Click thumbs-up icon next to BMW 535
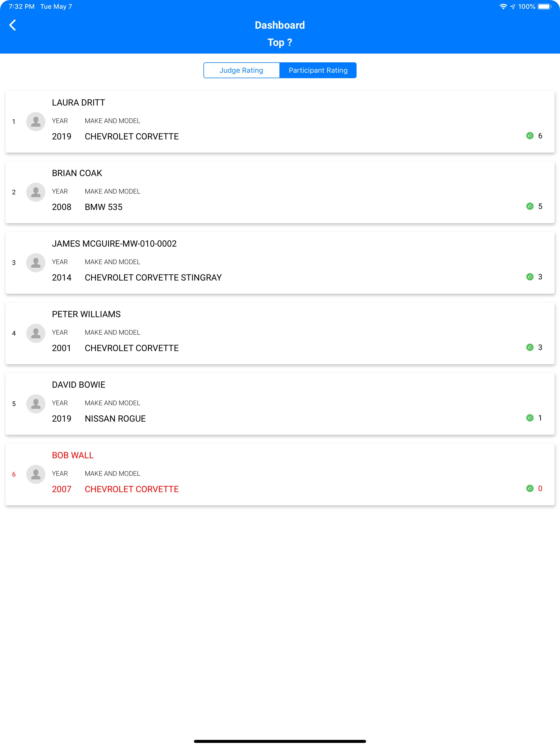560x747 pixels. click(x=530, y=206)
